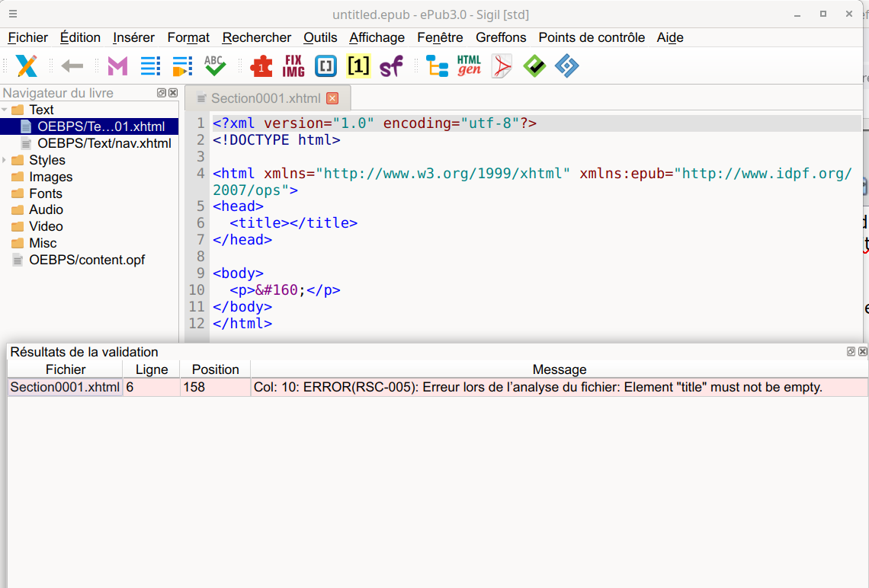Image resolution: width=869 pixels, height=588 pixels.
Task: Run the ABC spellcheck icon
Action: pyautogui.click(x=214, y=66)
